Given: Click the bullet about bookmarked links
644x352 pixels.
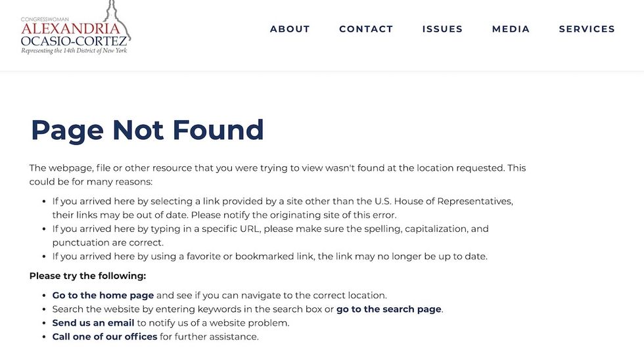Looking at the screenshot, I should point(269,256).
